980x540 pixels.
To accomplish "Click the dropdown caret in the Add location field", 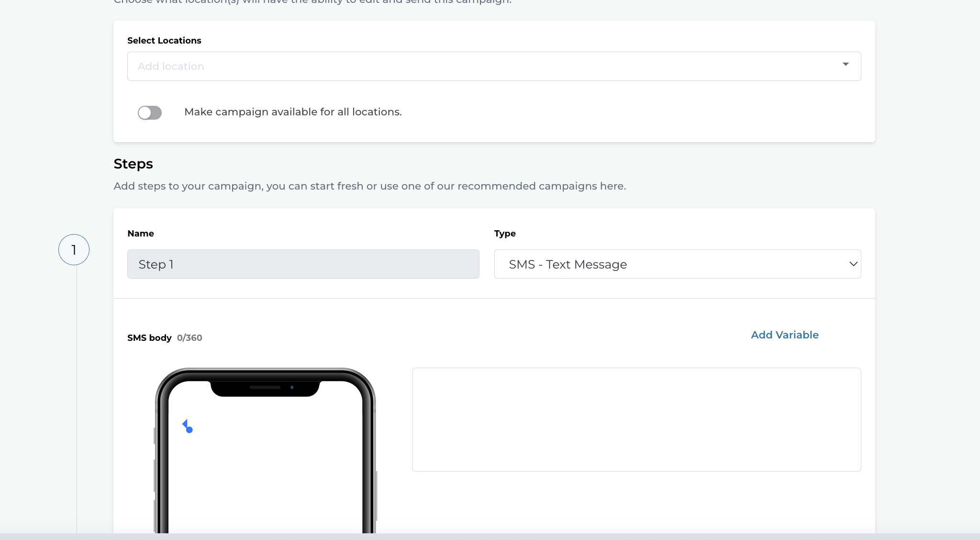I will coord(845,64).
